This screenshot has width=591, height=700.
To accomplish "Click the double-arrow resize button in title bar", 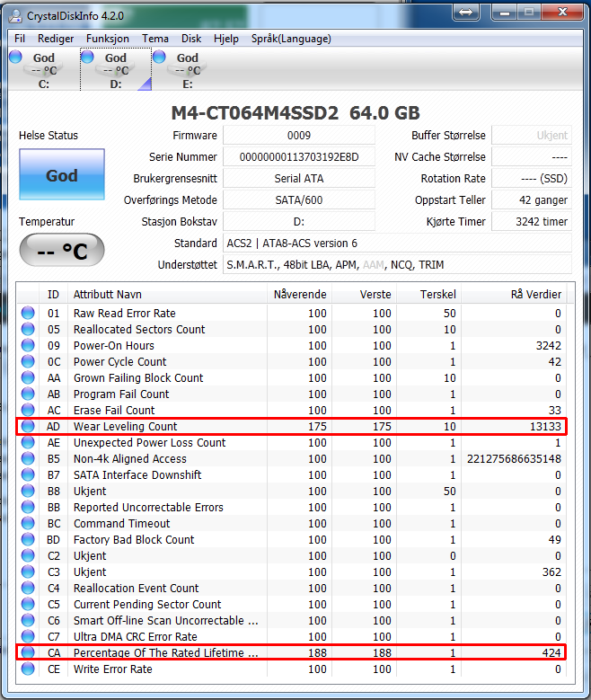I will pyautogui.click(x=465, y=12).
